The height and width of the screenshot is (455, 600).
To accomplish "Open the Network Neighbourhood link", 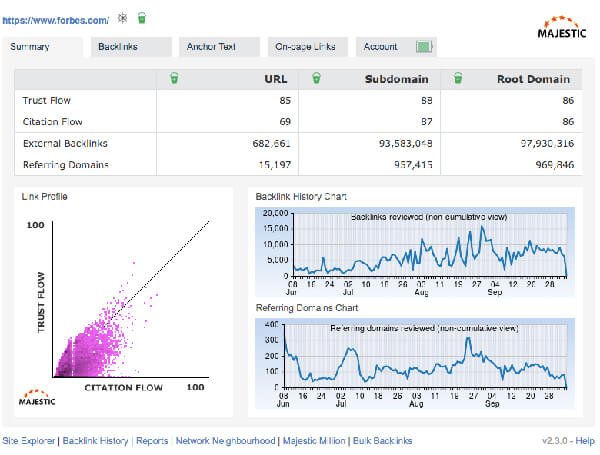I will pyautogui.click(x=225, y=441).
